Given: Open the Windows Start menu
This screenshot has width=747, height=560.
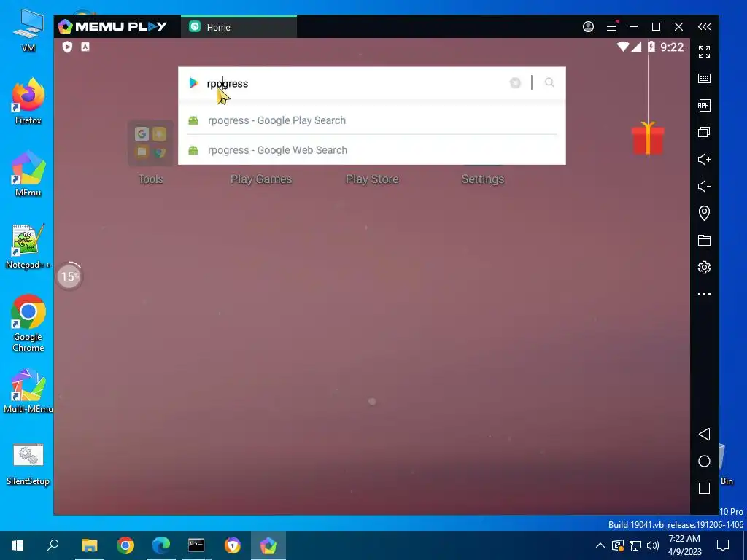Looking at the screenshot, I should [x=18, y=545].
